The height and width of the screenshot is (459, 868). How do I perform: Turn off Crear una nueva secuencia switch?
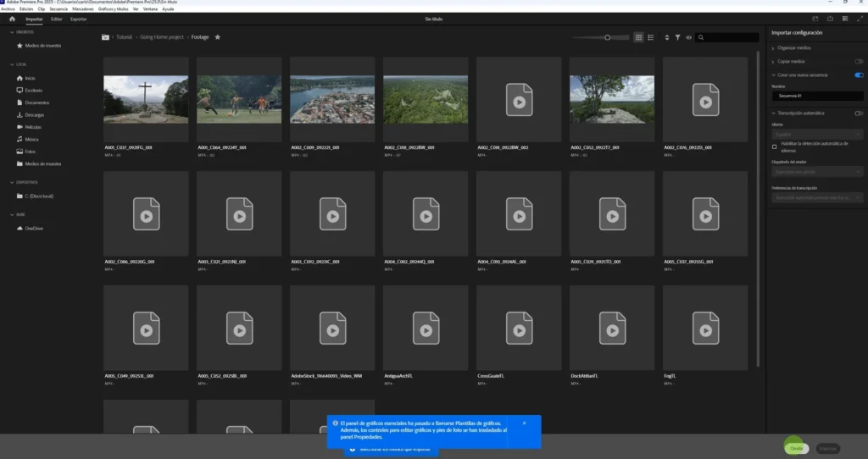click(859, 75)
